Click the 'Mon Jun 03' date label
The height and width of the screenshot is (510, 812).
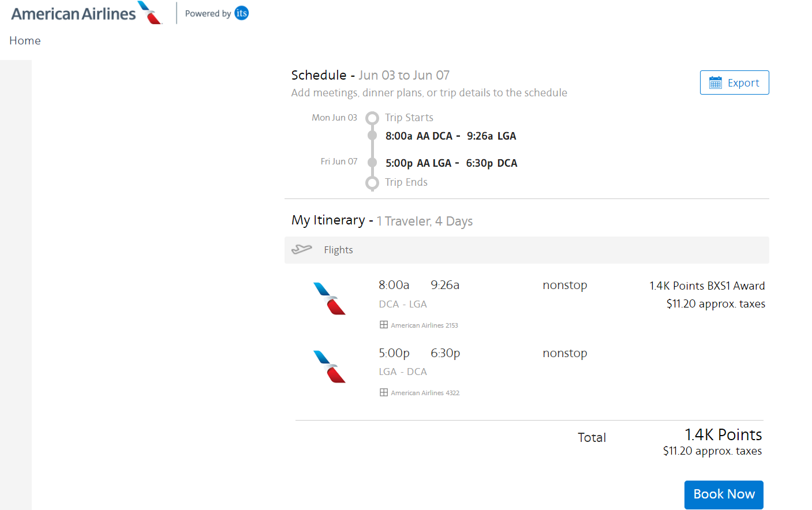(x=334, y=118)
